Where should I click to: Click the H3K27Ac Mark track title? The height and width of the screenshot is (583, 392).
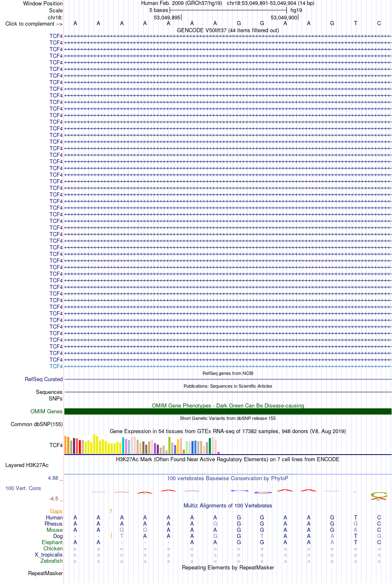[228, 459]
